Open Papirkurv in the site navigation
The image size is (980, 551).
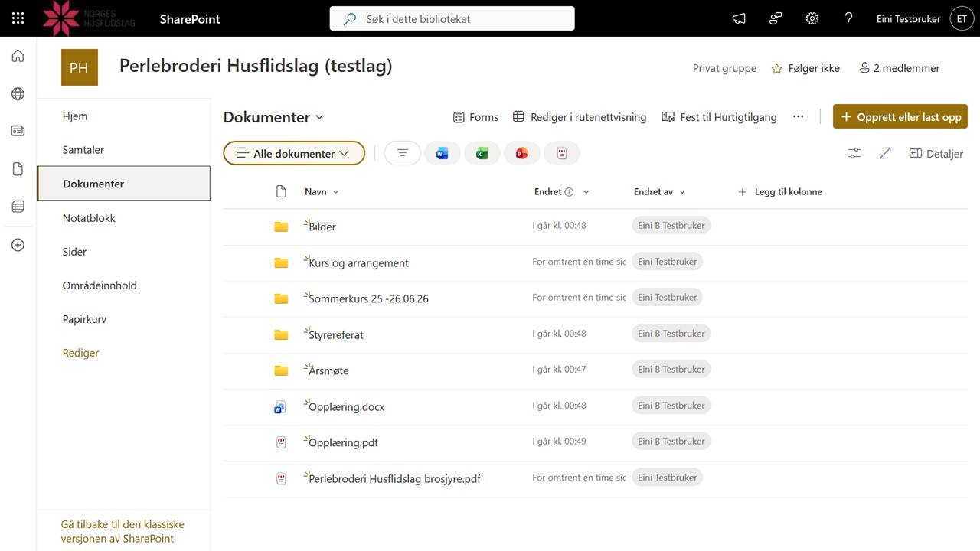pos(84,318)
